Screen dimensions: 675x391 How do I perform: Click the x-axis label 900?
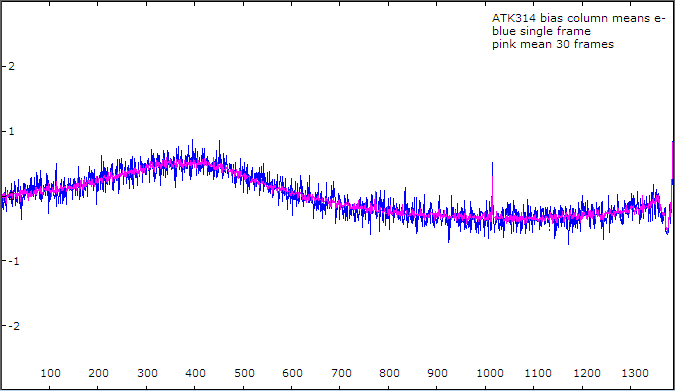pos(437,373)
